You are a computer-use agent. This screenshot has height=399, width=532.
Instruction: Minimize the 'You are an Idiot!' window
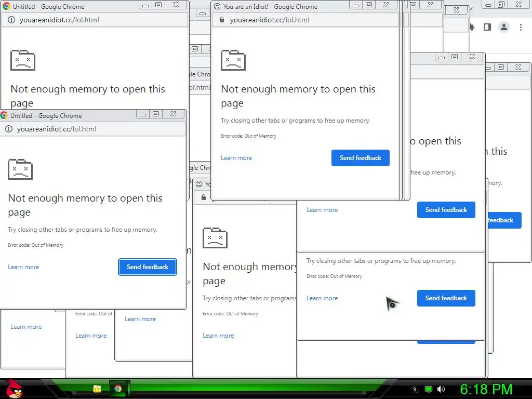[355, 5]
